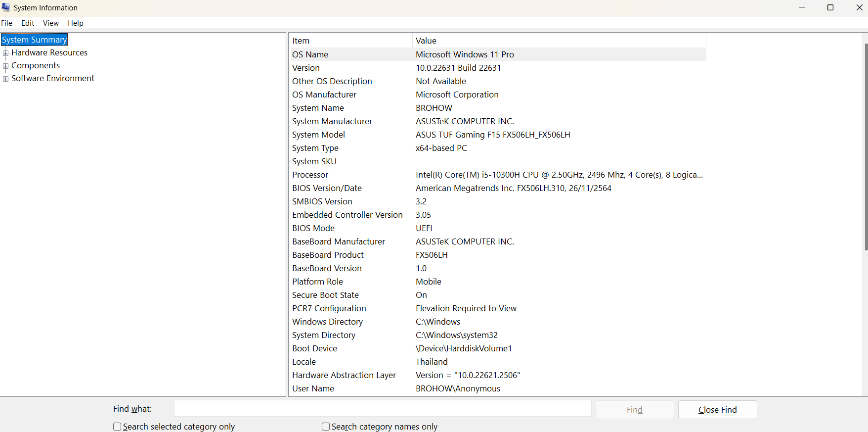
Task: Open the Edit menu
Action: click(x=28, y=23)
